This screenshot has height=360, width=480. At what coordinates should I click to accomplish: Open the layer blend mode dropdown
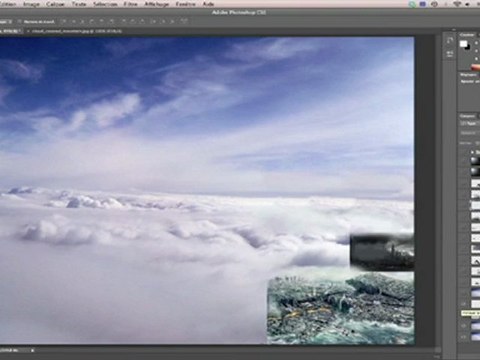tap(470, 133)
